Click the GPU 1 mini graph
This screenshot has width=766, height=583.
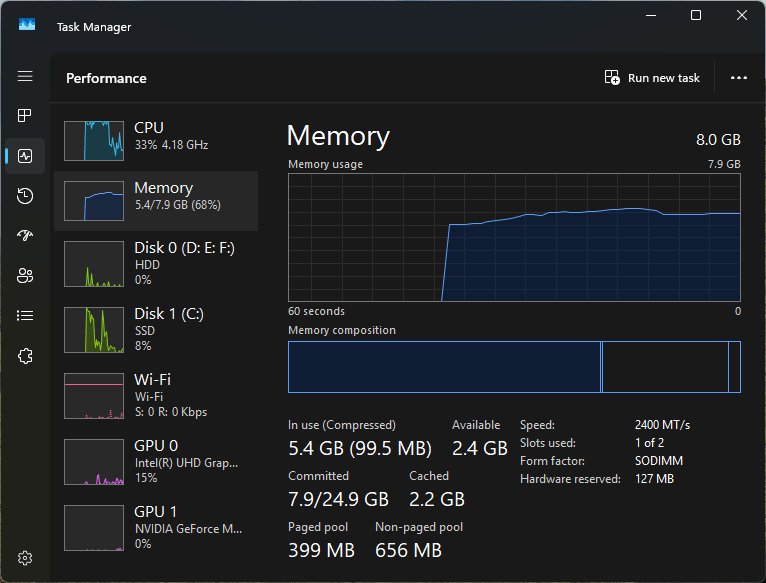click(94, 528)
